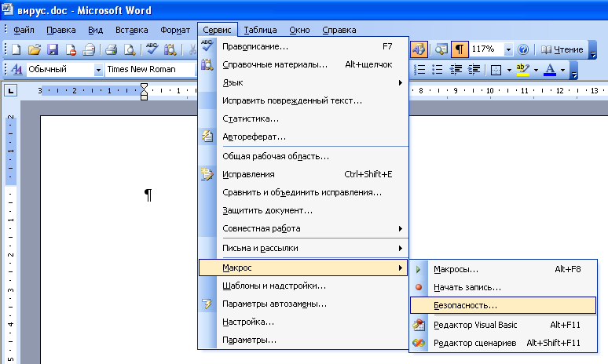Click the ruler tab selector button
The width and height of the screenshot is (608, 364).
(x=10, y=91)
